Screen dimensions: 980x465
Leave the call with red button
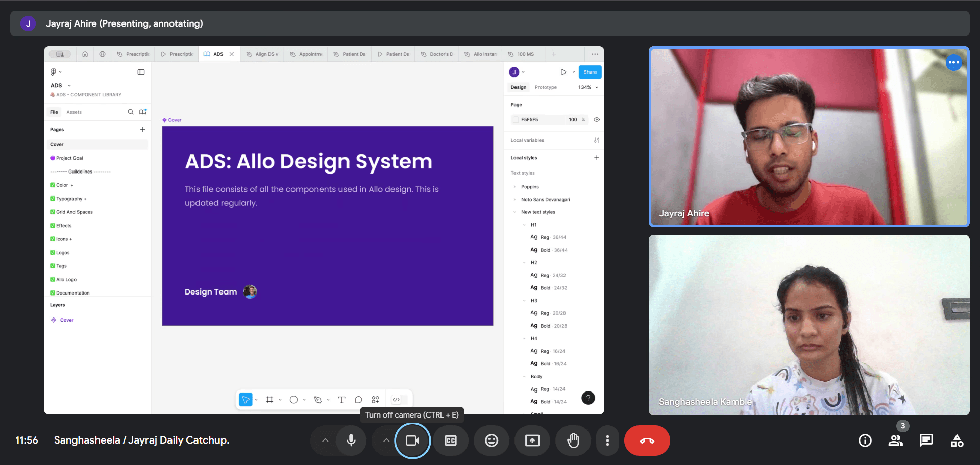[647, 440]
